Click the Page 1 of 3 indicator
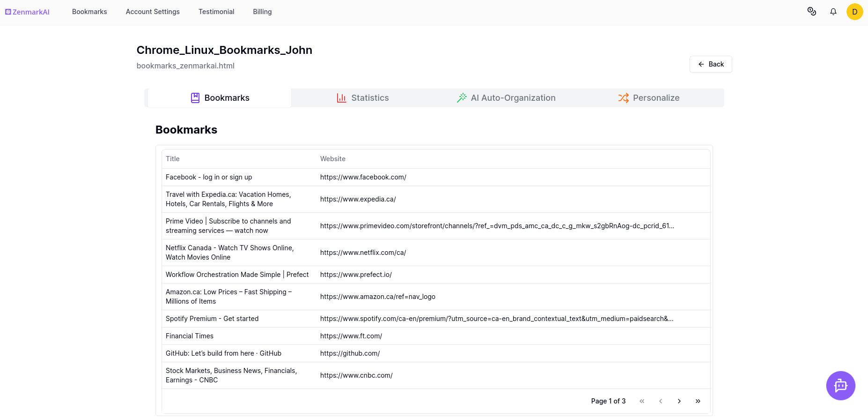The height and width of the screenshot is (418, 868). 608,401
